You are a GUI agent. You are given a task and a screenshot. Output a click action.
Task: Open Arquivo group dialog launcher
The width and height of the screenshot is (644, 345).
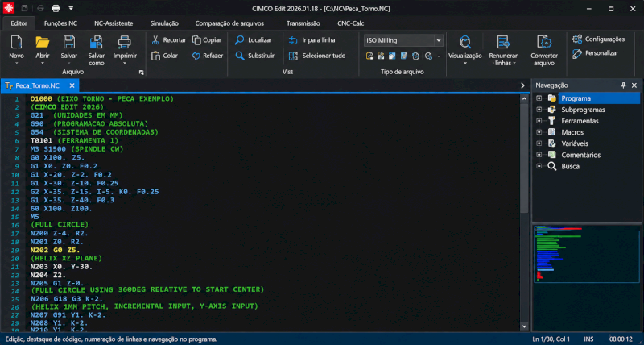142,73
